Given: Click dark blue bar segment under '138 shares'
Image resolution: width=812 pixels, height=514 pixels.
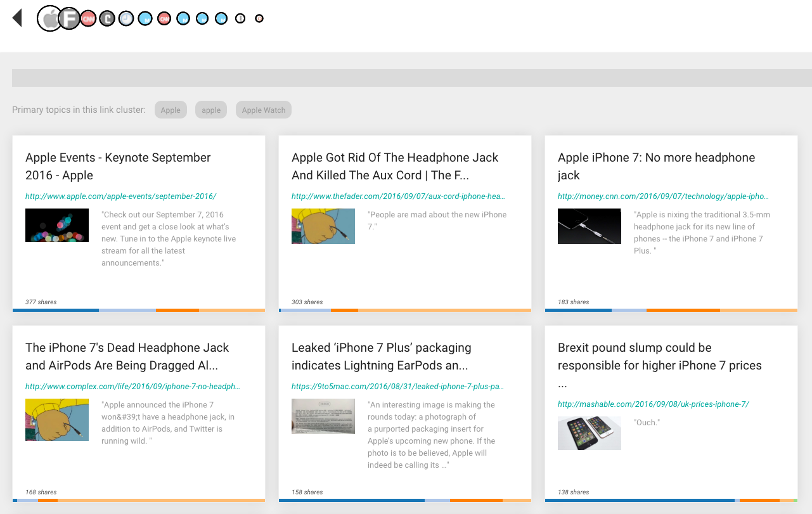Looking at the screenshot, I should [x=640, y=500].
